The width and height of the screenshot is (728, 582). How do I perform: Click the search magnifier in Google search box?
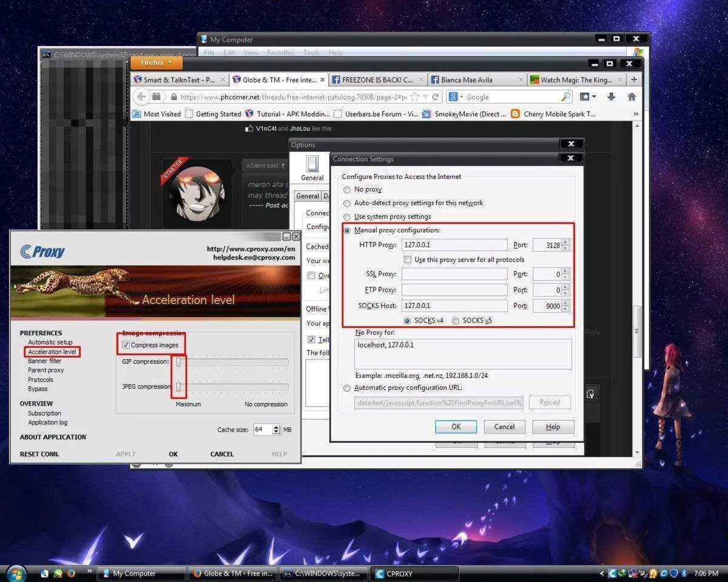point(565,97)
